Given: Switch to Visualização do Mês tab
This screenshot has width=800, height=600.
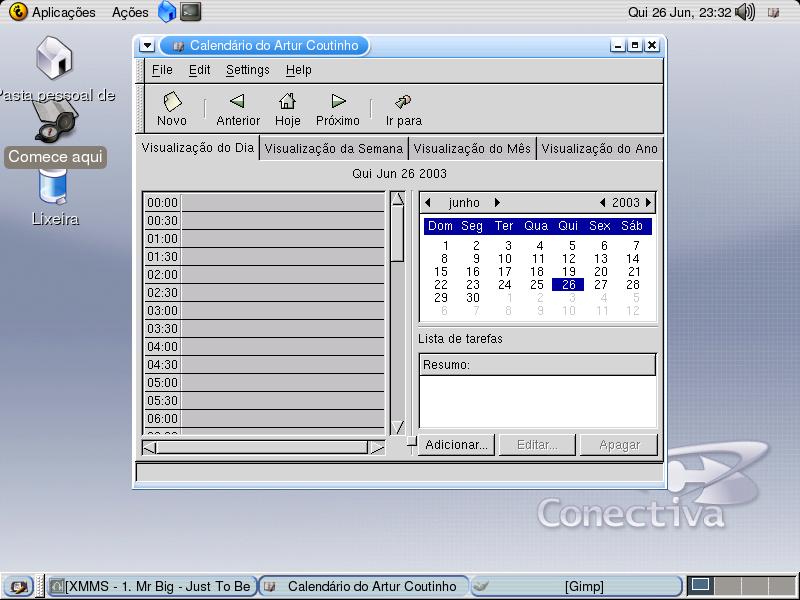Looking at the screenshot, I should [x=472, y=148].
